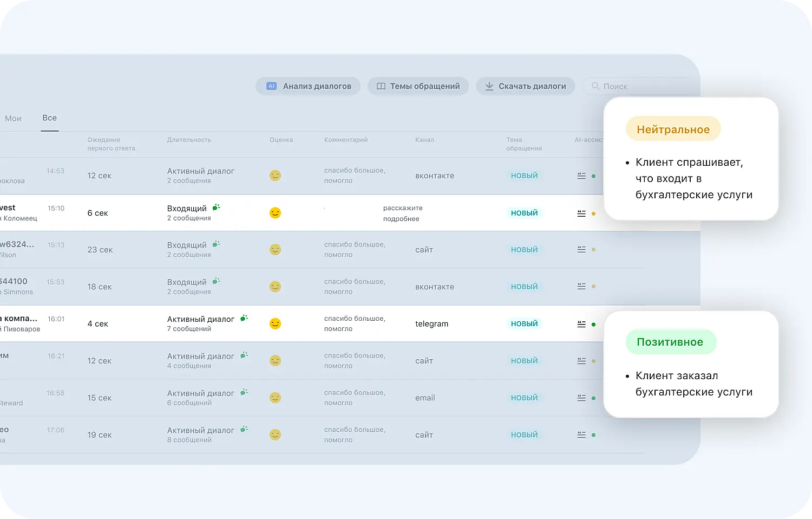The width and height of the screenshot is (812, 519).
Task: Click smiley rating in the 6 сек row
Action: point(276,213)
